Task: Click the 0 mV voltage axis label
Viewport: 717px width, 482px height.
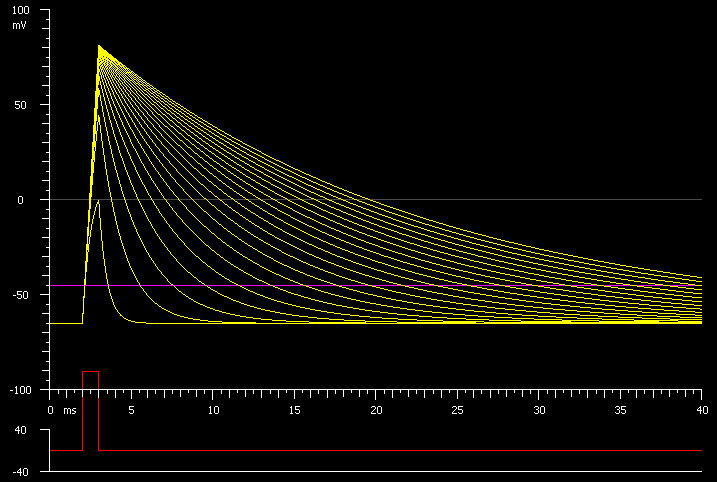Action: coord(20,200)
